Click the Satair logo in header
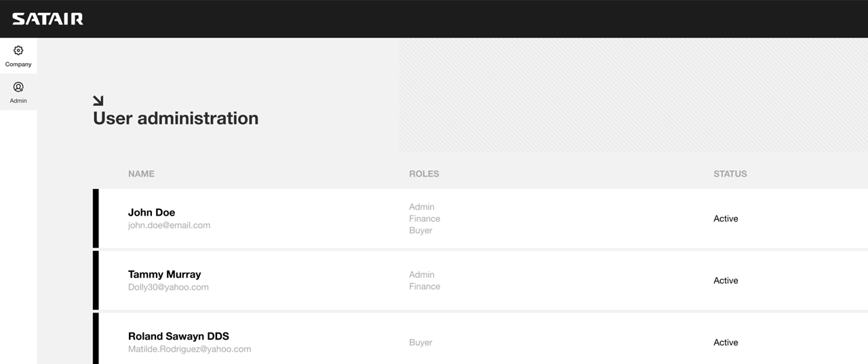868x364 pixels. coord(47,19)
